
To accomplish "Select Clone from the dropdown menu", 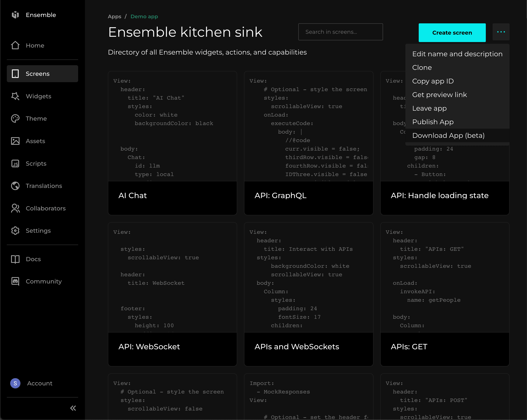I will [x=422, y=68].
